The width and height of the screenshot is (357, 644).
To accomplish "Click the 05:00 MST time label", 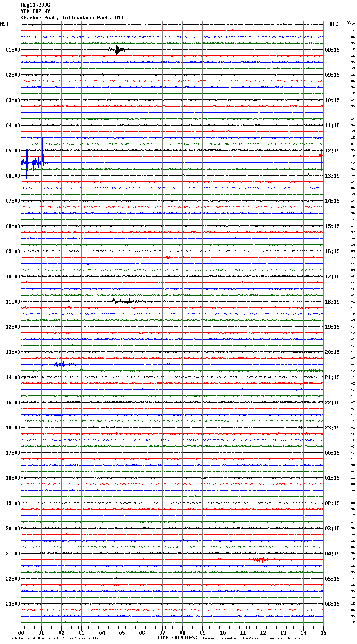I will (13, 151).
